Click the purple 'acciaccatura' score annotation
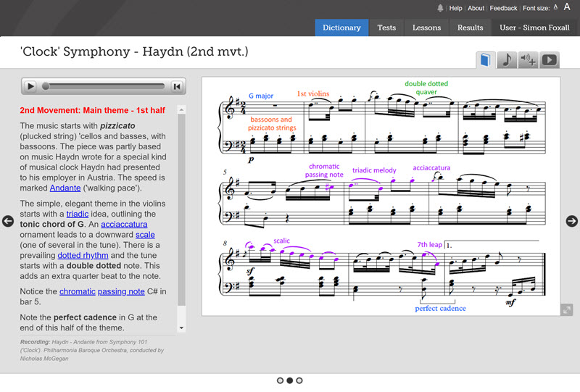 click(x=431, y=167)
